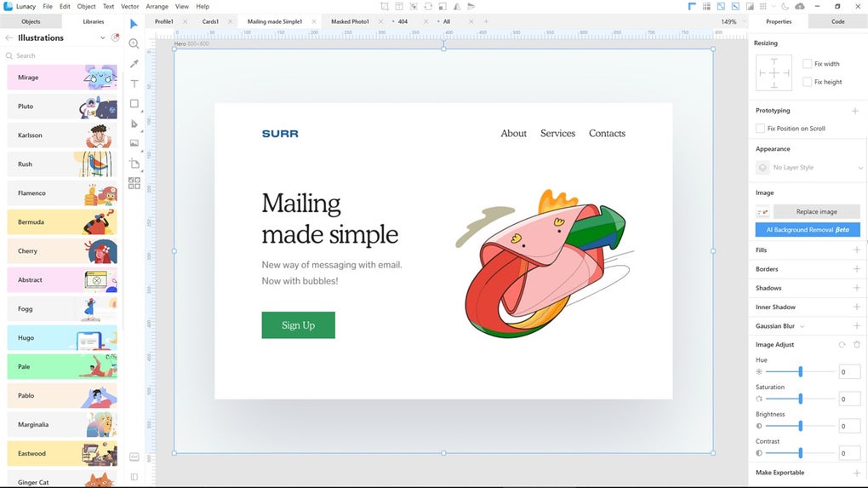Add a new Border
This screenshot has height=488, width=868.
(856, 268)
